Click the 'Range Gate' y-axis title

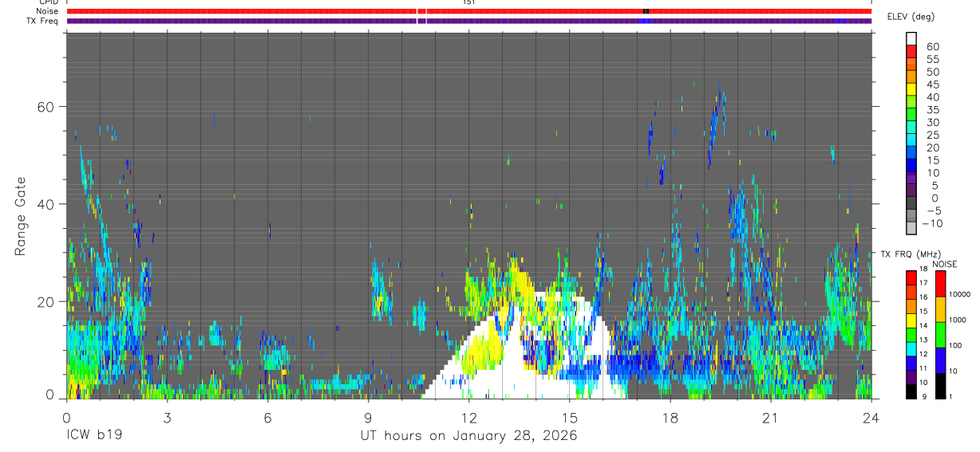tap(21, 217)
